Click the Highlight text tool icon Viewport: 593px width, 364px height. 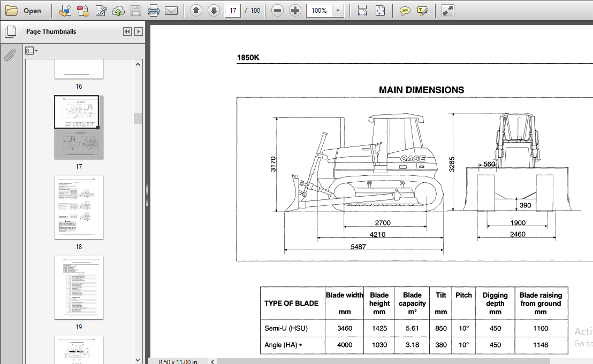point(422,11)
